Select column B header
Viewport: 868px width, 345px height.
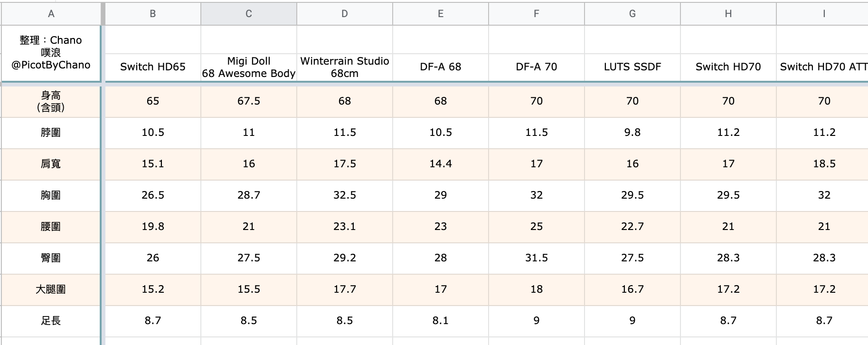point(153,14)
